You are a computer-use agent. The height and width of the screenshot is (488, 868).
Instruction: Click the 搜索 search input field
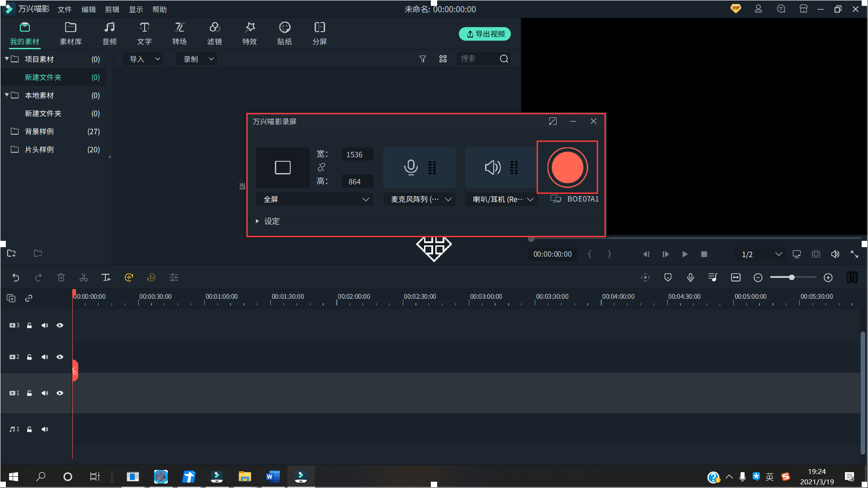tap(477, 59)
